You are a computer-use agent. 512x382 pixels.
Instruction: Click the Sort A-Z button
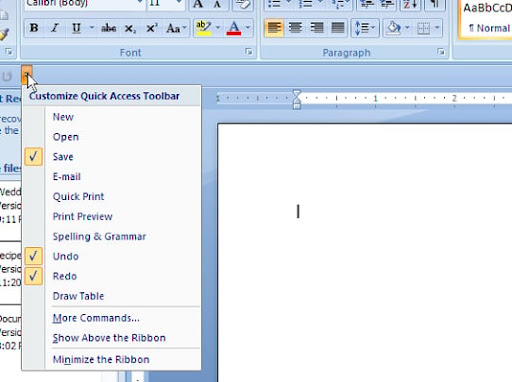(x=410, y=4)
